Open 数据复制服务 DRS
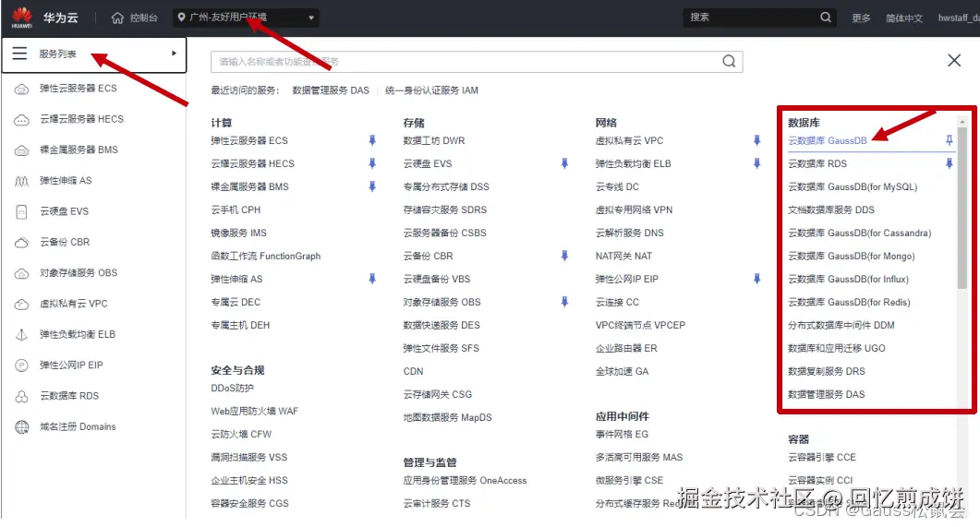Image resolution: width=980 pixels, height=527 pixels. click(827, 372)
